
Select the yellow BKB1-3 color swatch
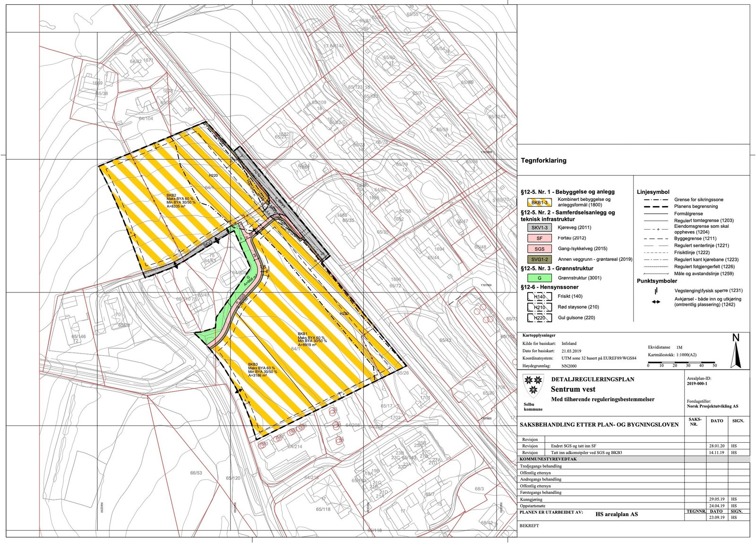(x=540, y=202)
